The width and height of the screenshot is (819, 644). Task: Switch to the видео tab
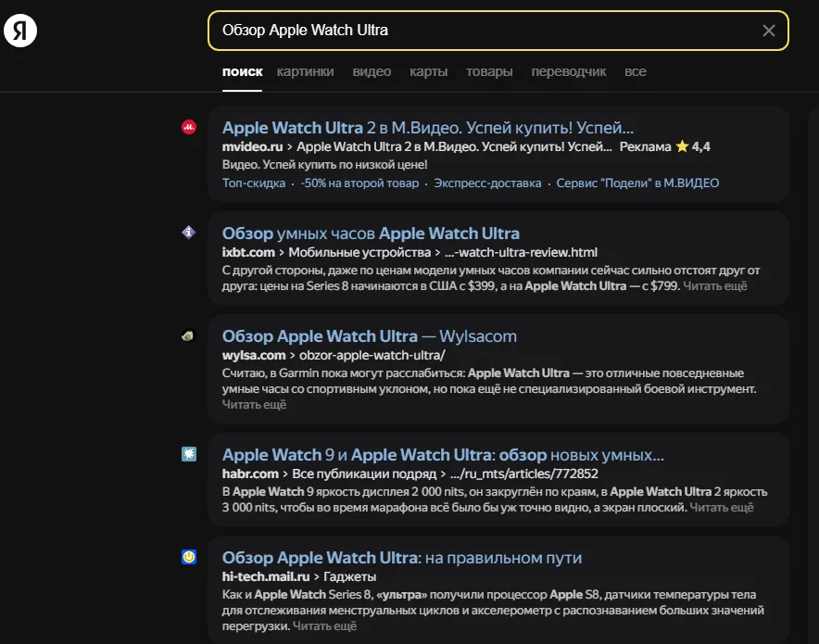[372, 71]
